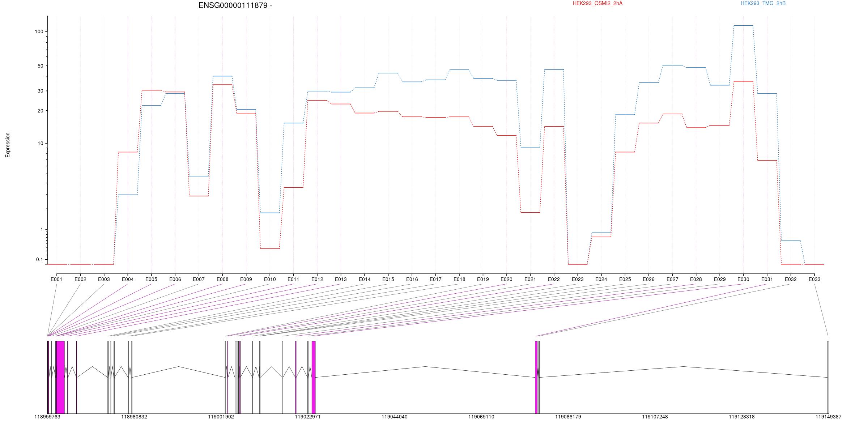
Task: Click exon label E002
Action: tap(80, 279)
